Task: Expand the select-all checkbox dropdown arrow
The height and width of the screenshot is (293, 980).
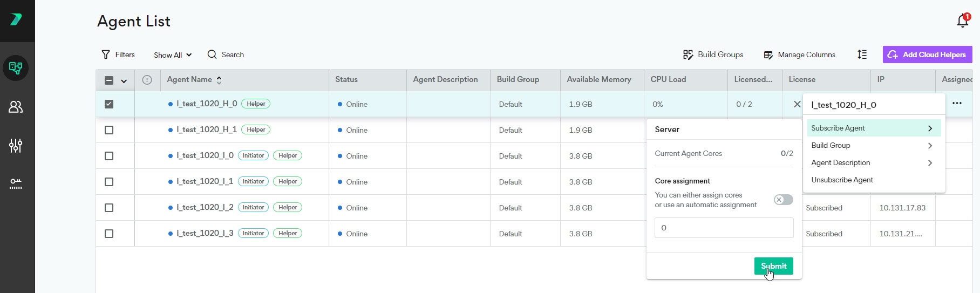Action: 124,81
